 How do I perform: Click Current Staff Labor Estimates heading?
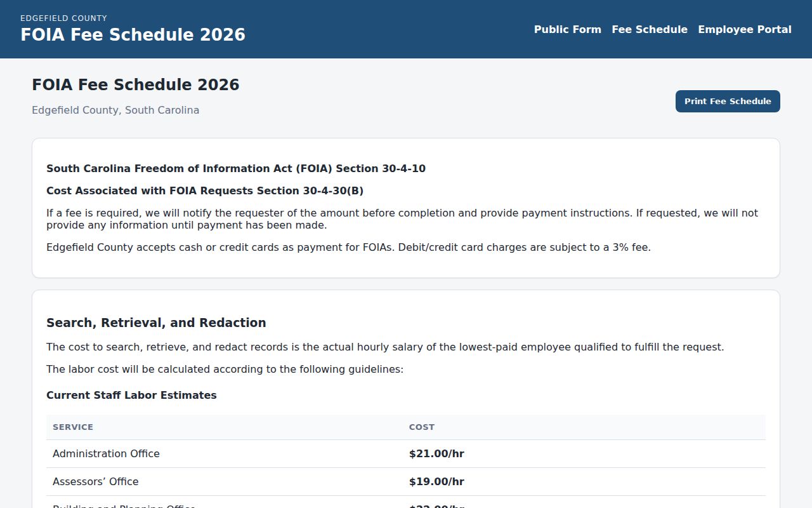point(131,395)
